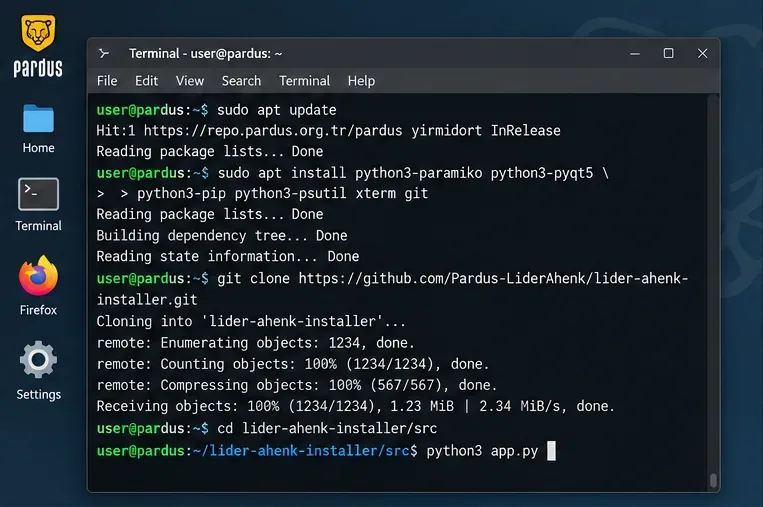Minimize the Terminal window
Image resolution: width=763 pixels, height=507 pixels.
[635, 54]
